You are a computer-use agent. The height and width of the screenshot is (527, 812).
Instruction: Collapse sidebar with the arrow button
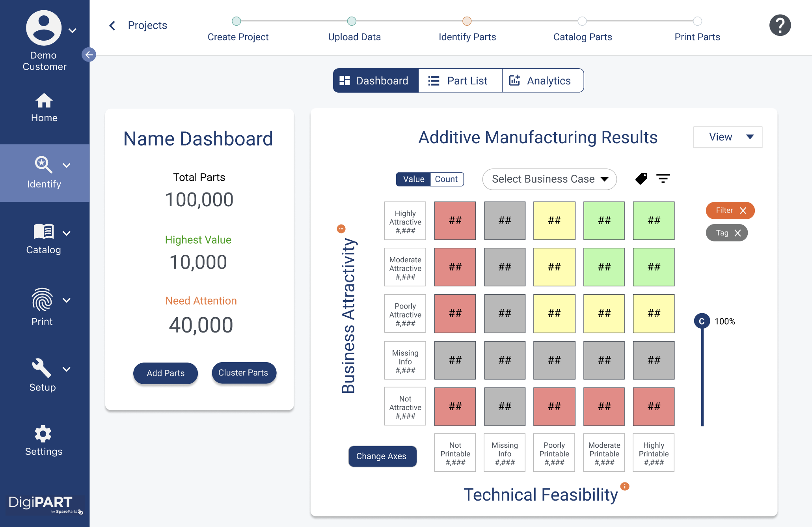click(x=89, y=54)
